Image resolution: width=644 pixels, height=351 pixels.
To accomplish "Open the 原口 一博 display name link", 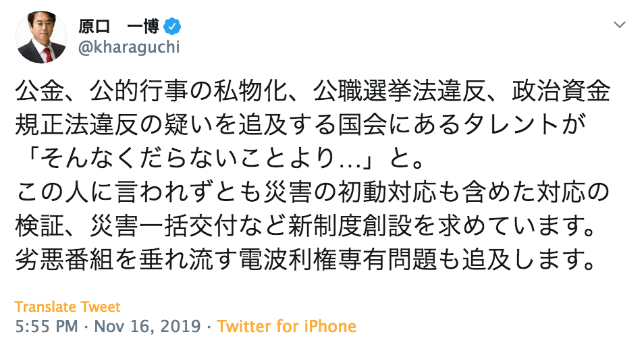I will [119, 26].
